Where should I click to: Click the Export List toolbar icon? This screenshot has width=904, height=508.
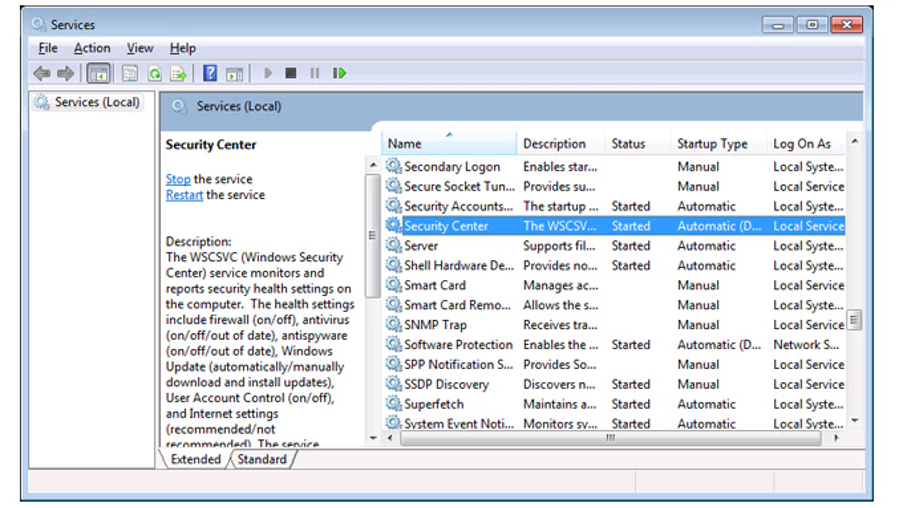(179, 73)
